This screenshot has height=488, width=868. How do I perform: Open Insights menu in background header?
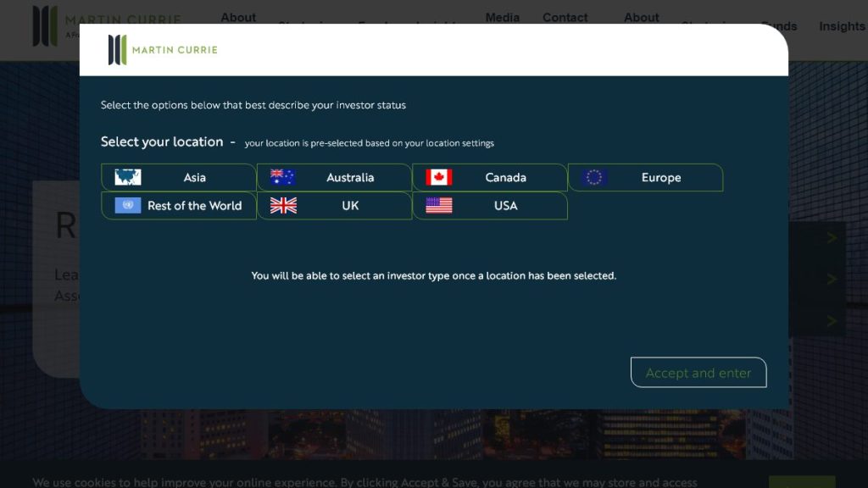pyautogui.click(x=842, y=26)
